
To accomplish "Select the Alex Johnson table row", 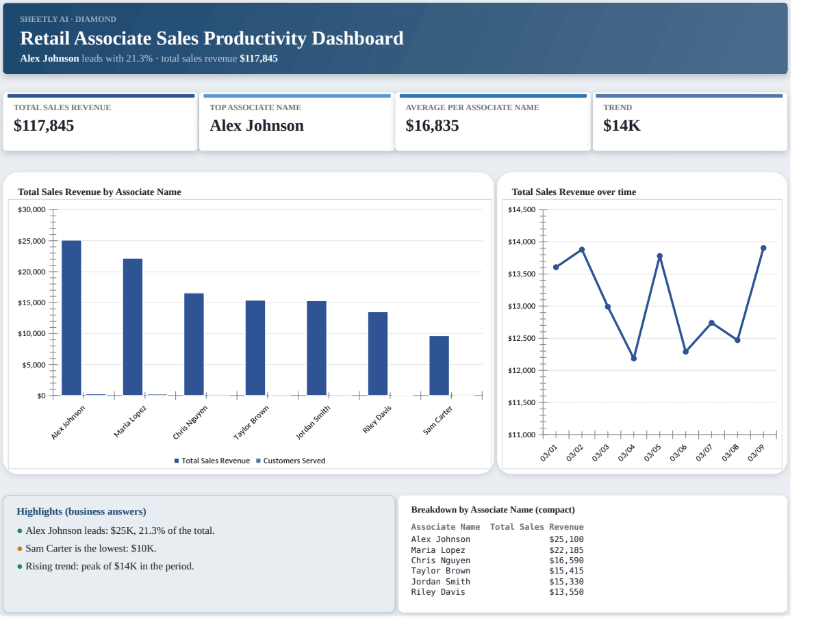I will [497, 539].
